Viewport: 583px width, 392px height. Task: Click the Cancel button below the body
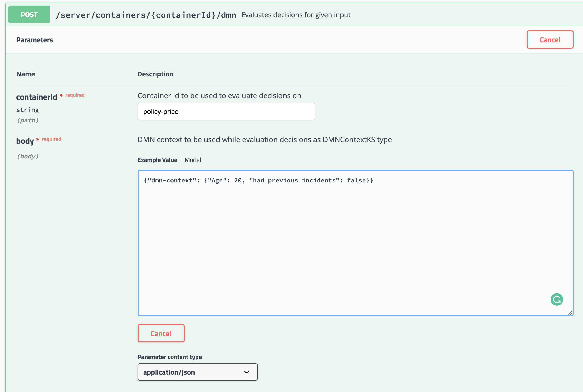tap(161, 333)
